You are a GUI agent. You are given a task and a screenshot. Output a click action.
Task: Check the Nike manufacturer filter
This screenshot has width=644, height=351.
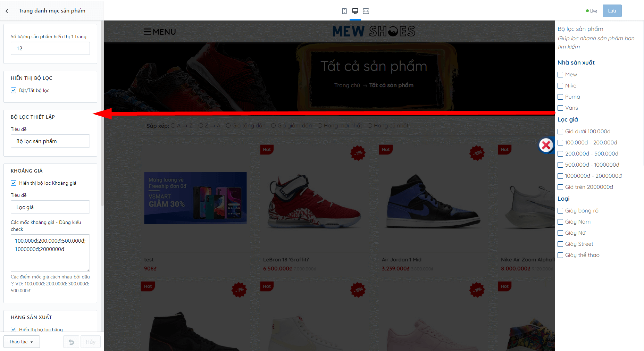click(560, 86)
